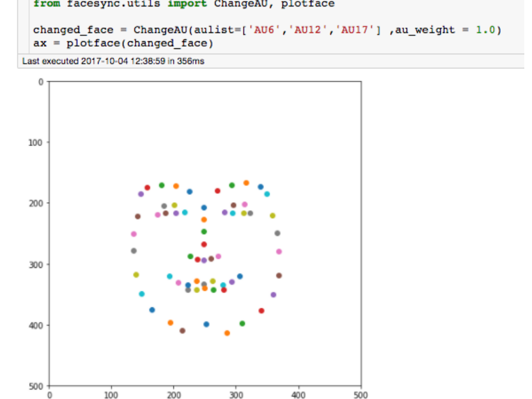Screen dimensions: 532x399
Task: Place cursor on the ax = plotface(changed_face) line
Action: coord(123,43)
